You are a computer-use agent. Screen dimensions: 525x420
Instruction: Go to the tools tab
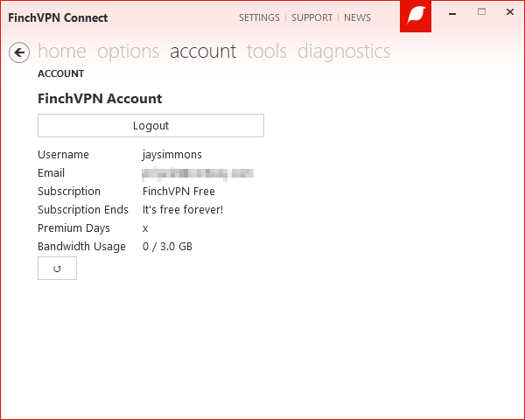click(267, 52)
